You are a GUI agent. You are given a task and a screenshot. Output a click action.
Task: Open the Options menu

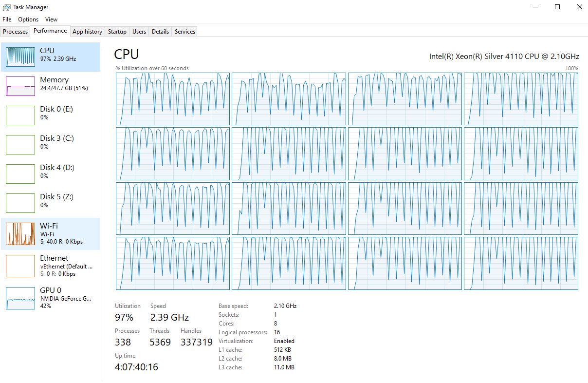(x=28, y=19)
